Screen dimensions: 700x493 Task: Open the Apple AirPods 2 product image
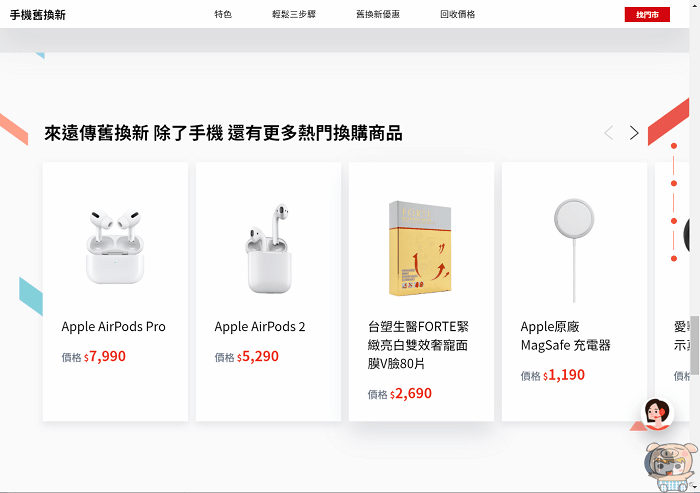point(268,248)
